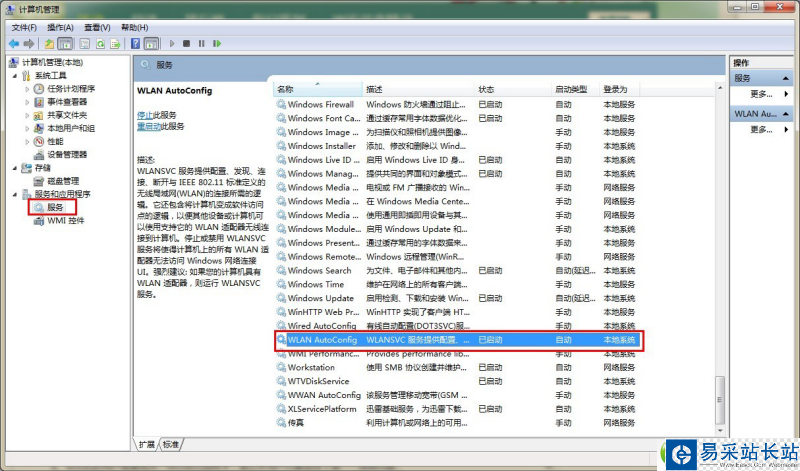Sort by the 登录为 column header
The image size is (800, 471).
pyautogui.click(x=620, y=89)
